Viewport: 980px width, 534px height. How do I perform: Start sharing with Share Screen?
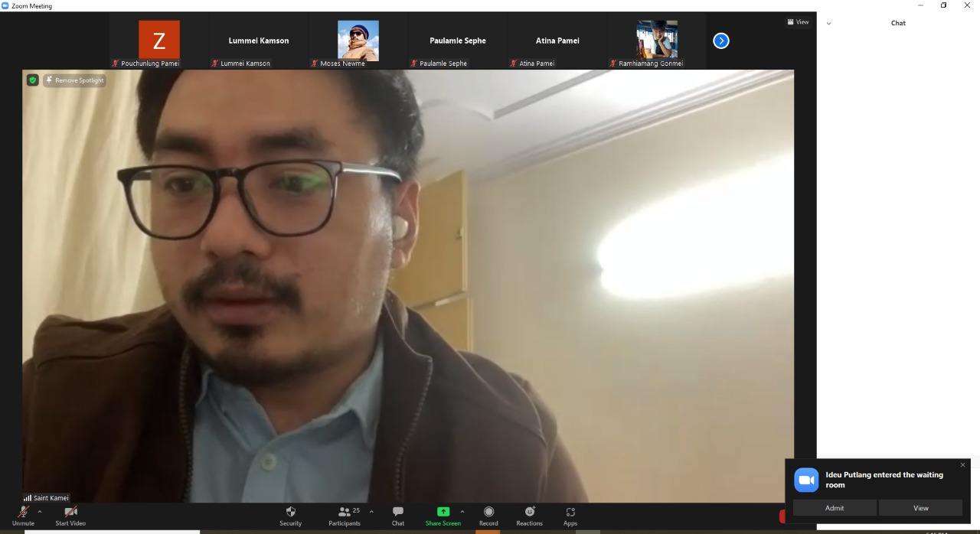point(443,516)
